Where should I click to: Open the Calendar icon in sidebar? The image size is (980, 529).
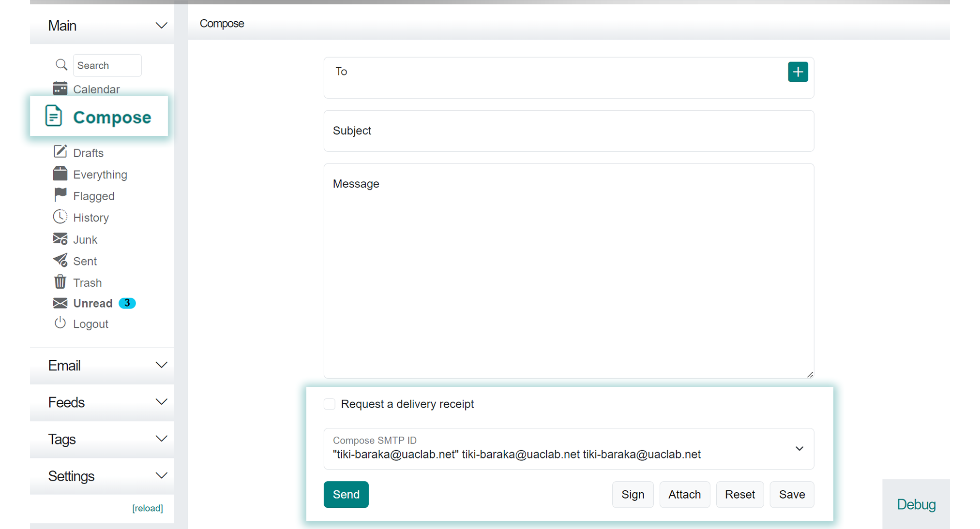(60, 88)
